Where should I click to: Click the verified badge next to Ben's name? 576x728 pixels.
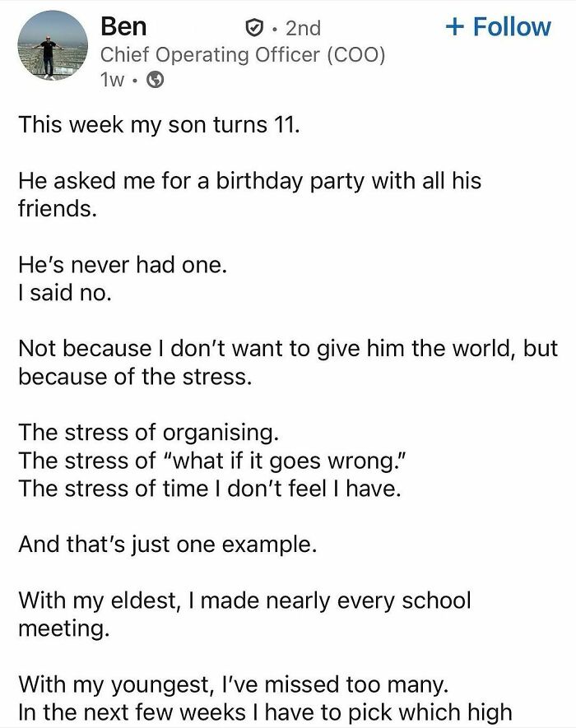256,26
